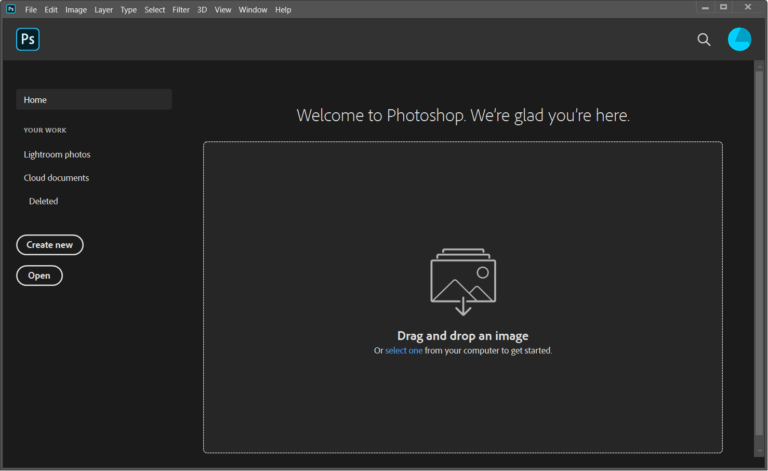This screenshot has width=768, height=471.
Task: View Deleted cloud documents
Action: tap(43, 201)
